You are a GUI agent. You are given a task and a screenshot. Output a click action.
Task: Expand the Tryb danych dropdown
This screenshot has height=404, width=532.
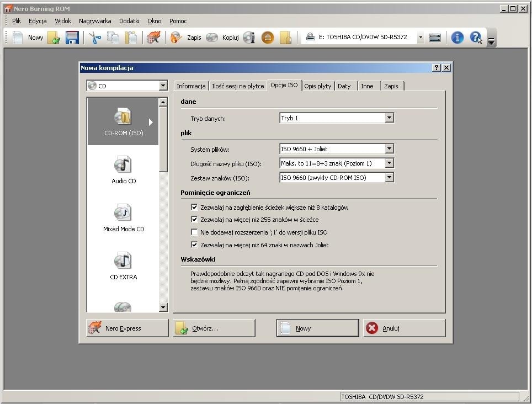(390, 118)
